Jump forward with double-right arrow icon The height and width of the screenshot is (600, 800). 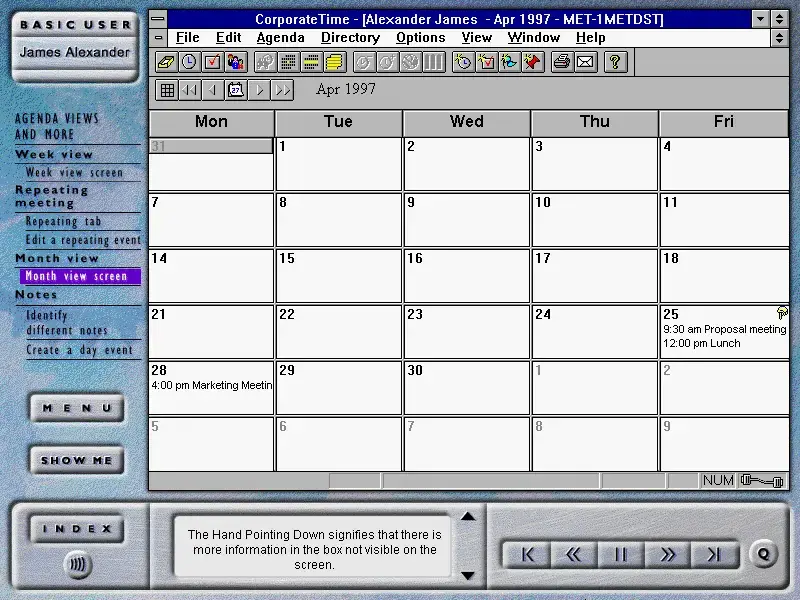(x=282, y=90)
